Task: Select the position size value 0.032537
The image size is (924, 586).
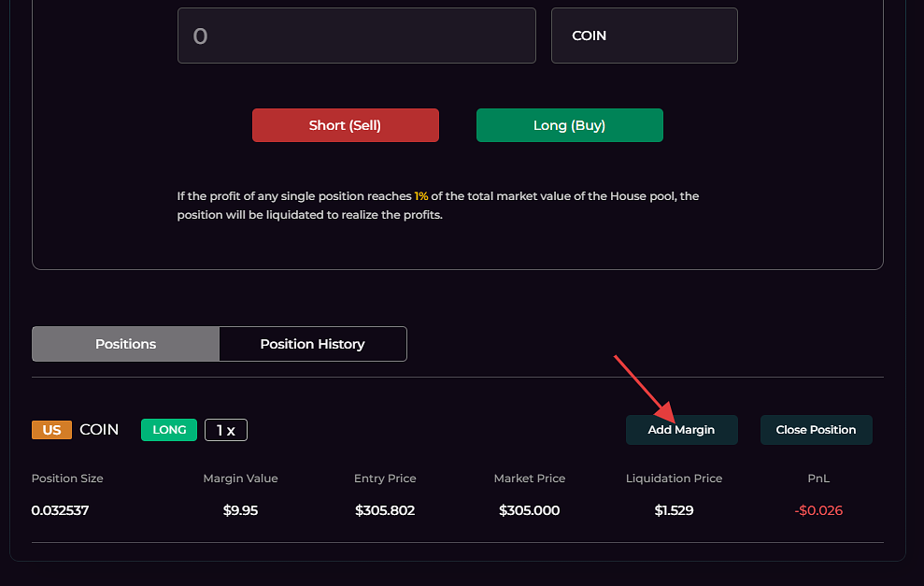Action: (60, 510)
